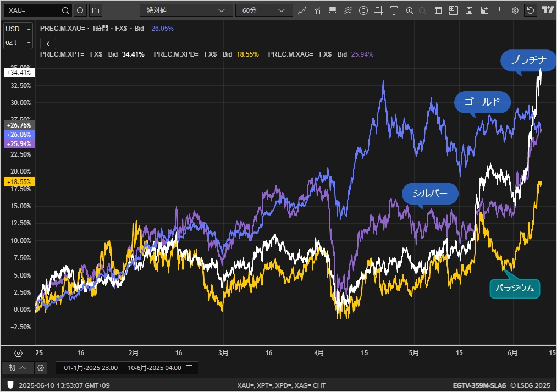557x392 pixels.
Task: Click the ゴールド callout label
Action: click(482, 102)
